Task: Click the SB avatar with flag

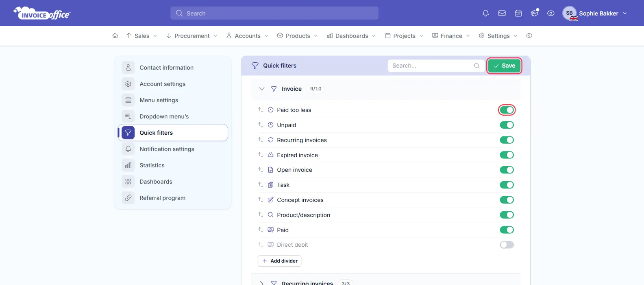Action: click(x=570, y=13)
